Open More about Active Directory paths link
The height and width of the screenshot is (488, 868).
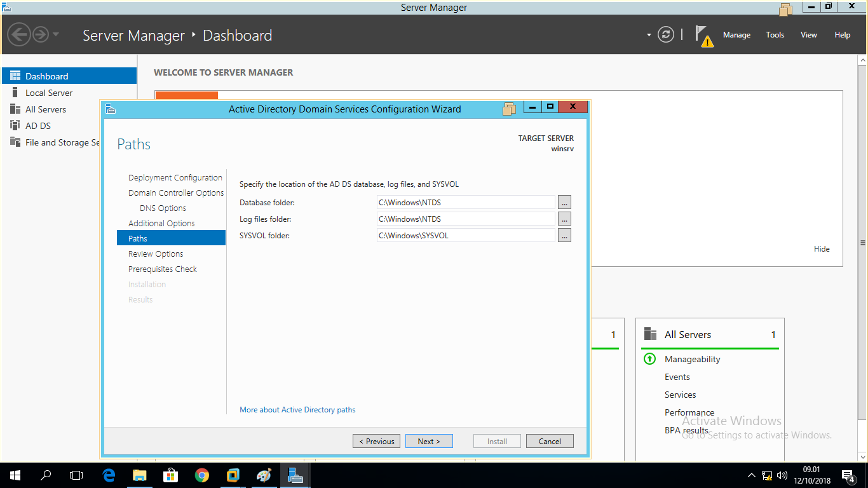click(x=297, y=410)
